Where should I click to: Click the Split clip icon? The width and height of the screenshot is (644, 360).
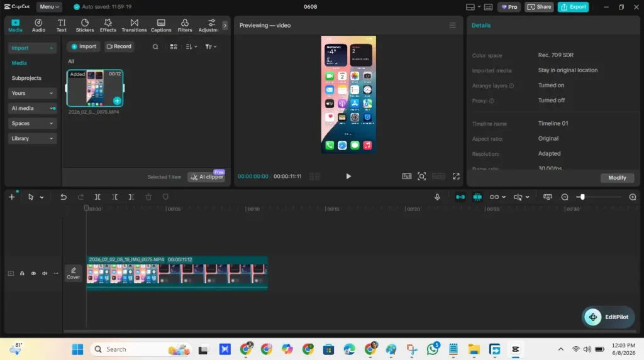pyautogui.click(x=97, y=197)
